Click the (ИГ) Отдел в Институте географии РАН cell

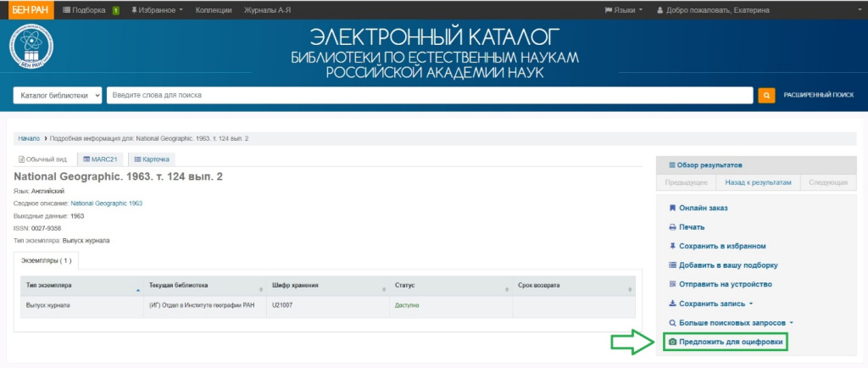204,307
